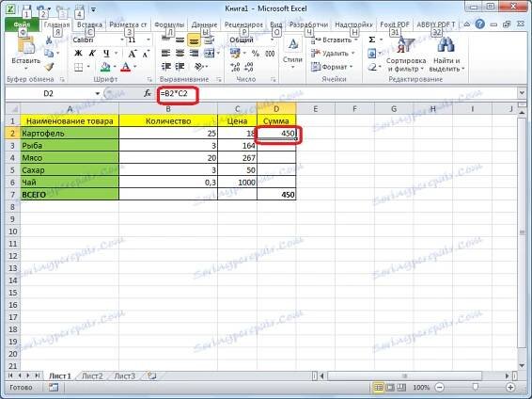The width and height of the screenshot is (532, 399).
Task: Toggle bold (Ж) formatting
Action: click(78, 54)
